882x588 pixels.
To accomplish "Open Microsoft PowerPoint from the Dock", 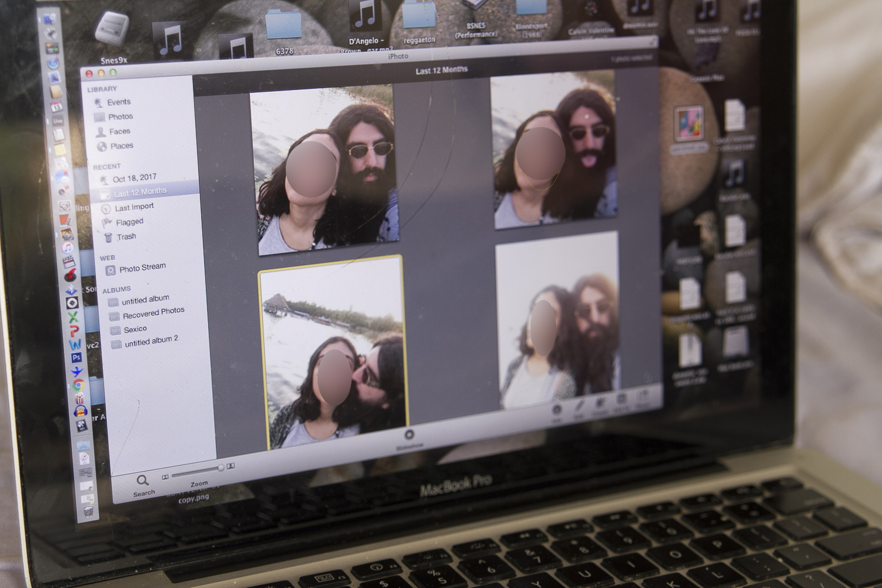I will point(74,331).
